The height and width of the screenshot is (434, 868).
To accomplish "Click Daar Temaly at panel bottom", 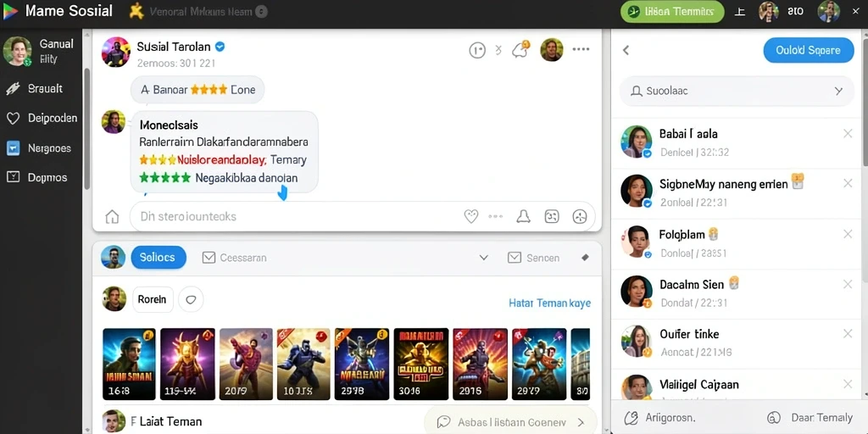I will coord(810,417).
